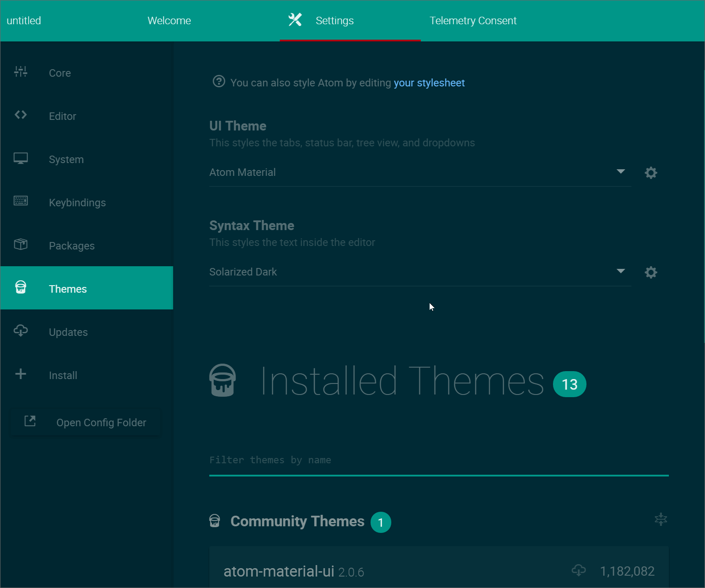
Task: Click the Open Config Folder button
Action: pos(86,422)
